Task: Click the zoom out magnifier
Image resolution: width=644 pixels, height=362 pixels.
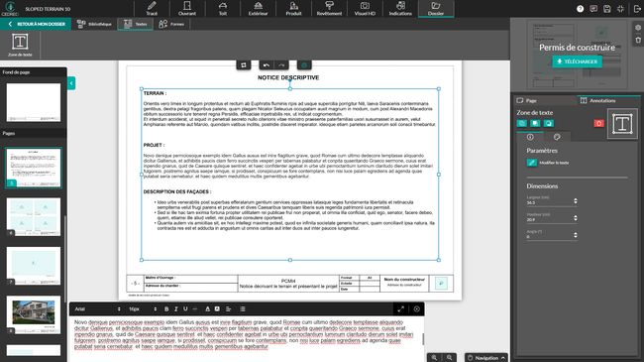Action: point(450,357)
